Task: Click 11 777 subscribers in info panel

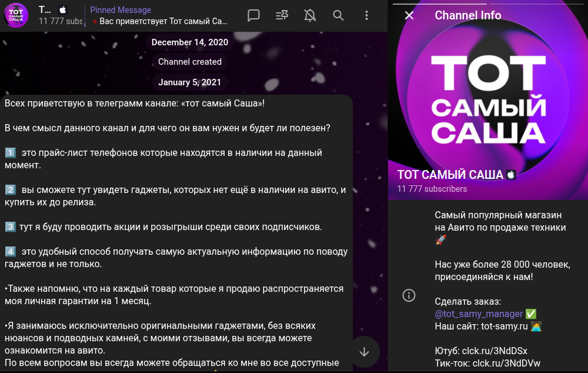Action: coord(432,189)
